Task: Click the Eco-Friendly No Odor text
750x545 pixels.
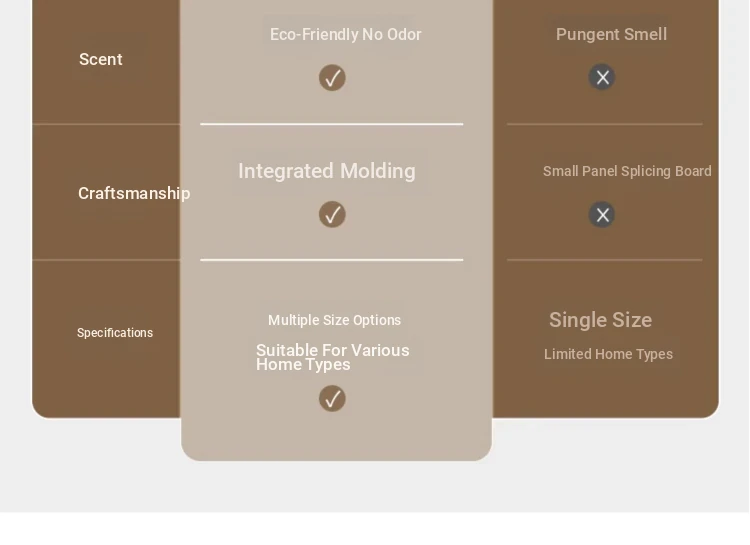Action: click(x=345, y=34)
